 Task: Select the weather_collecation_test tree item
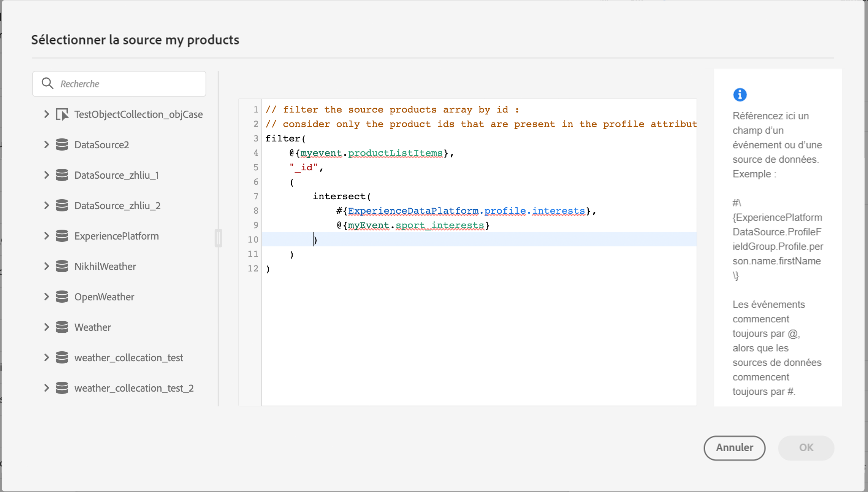(x=128, y=358)
